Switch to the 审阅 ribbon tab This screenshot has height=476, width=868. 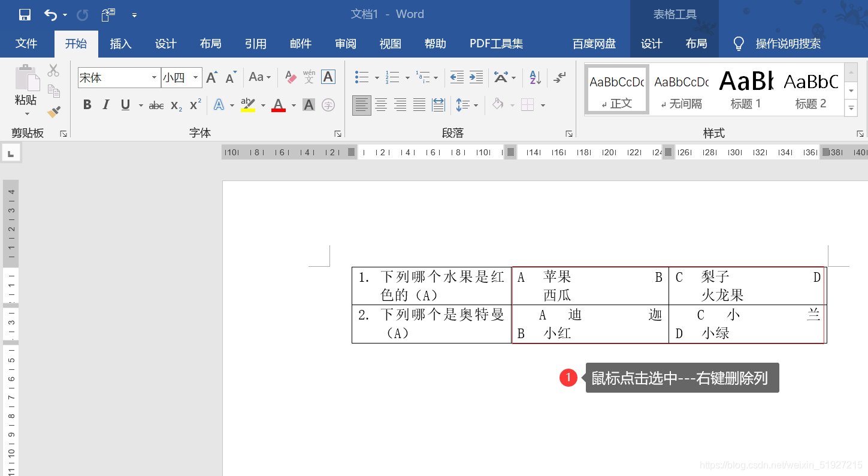tap(346, 44)
